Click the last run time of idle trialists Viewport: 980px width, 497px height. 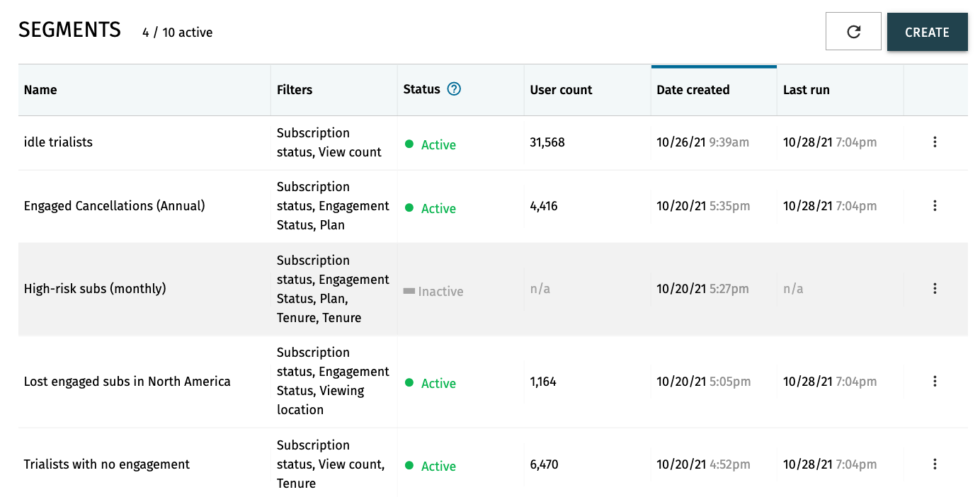click(x=830, y=142)
